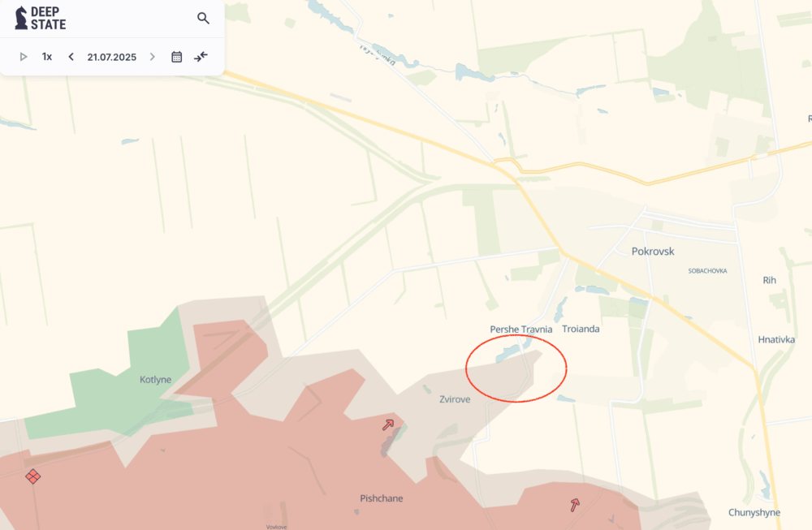Image resolution: width=812 pixels, height=530 pixels.
Task: Click the Chunyshyne village label
Action: (x=754, y=512)
